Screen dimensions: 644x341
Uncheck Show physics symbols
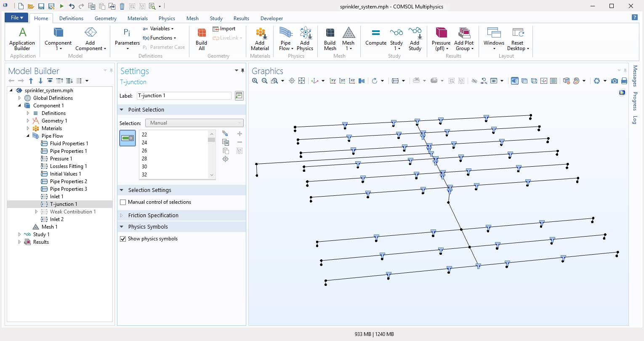tap(123, 239)
